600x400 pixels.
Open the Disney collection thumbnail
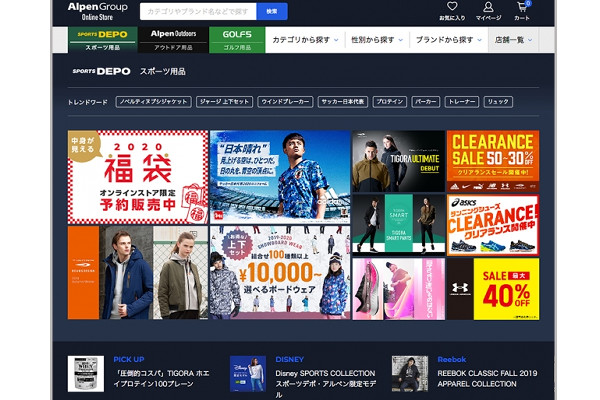tap(247, 373)
